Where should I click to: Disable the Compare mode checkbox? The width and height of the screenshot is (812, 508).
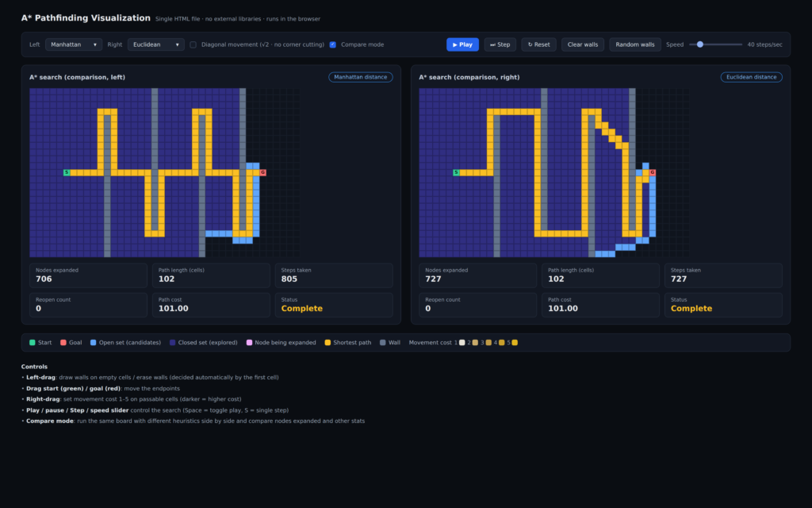pyautogui.click(x=333, y=44)
